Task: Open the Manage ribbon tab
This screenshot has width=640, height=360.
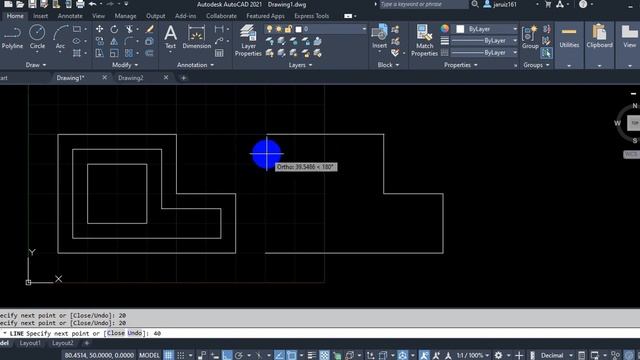Action: [x=125, y=16]
